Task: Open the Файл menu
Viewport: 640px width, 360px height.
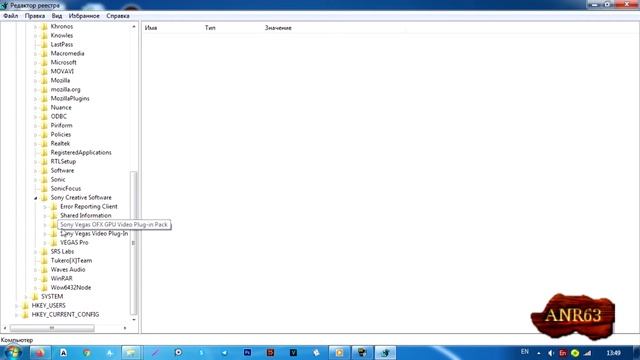Action: click(11, 16)
